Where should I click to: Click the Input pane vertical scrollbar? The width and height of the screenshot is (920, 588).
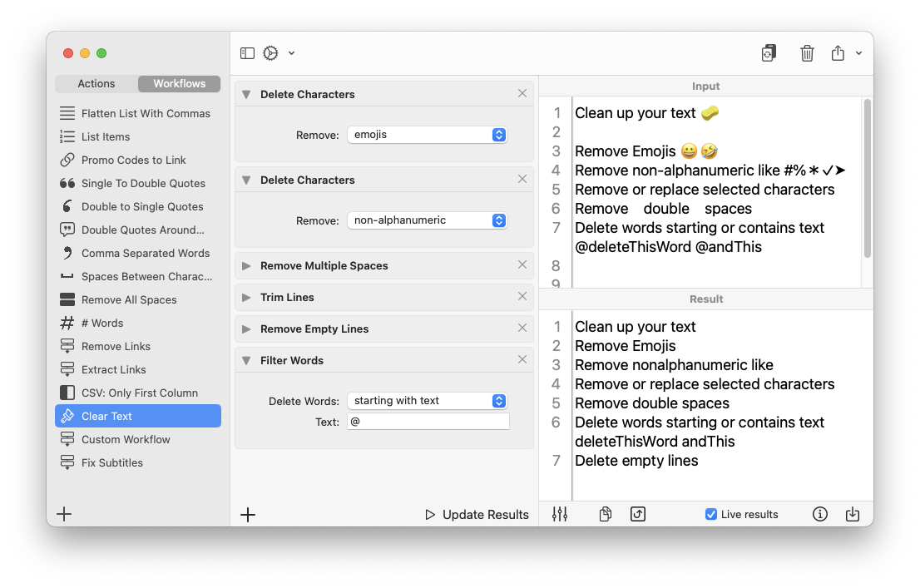coord(868,178)
